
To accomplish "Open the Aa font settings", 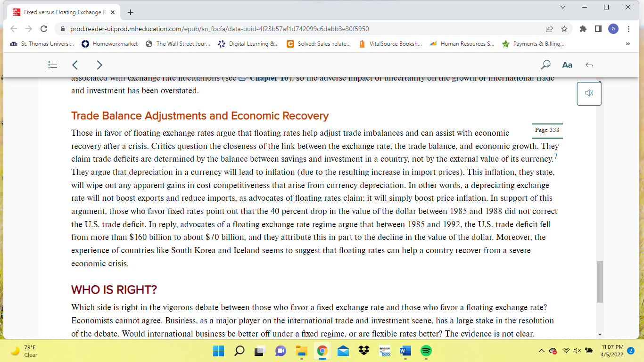I will click(x=567, y=65).
